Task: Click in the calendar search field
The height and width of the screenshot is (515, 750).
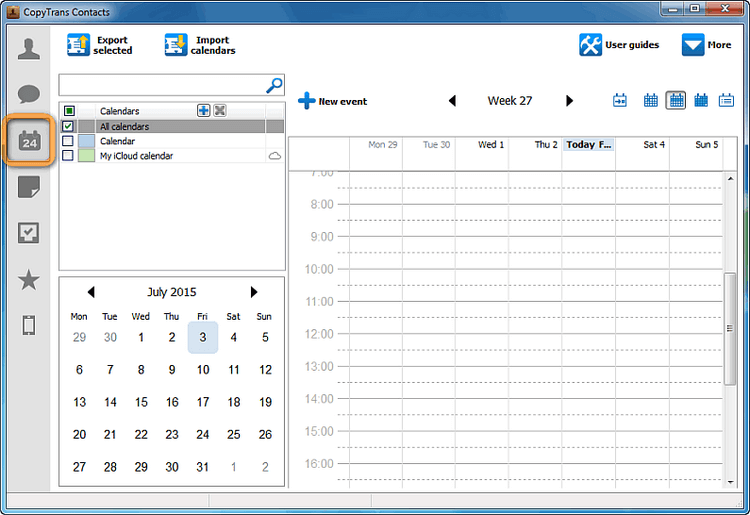Action: click(160, 85)
